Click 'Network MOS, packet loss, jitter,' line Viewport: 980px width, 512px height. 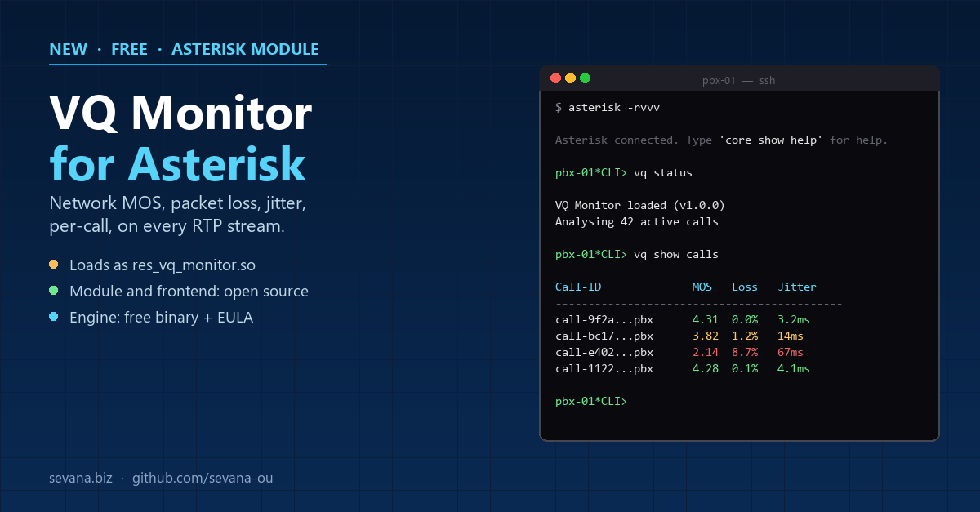click(x=178, y=202)
